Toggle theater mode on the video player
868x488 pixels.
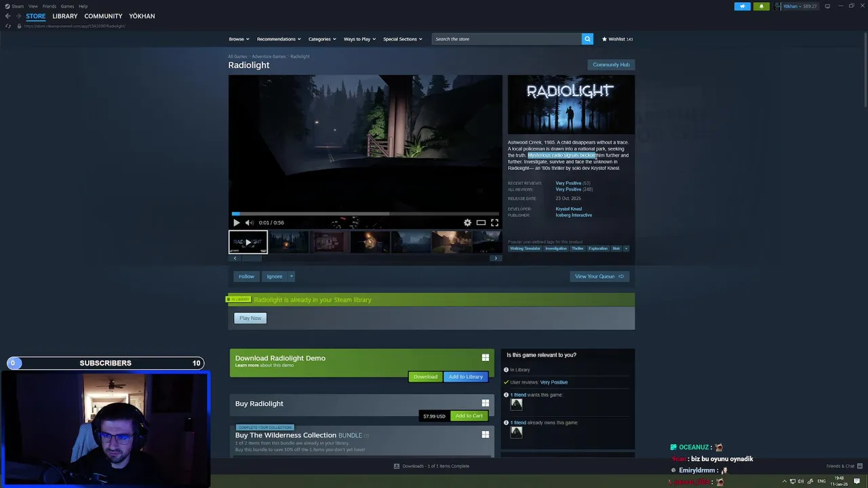click(x=481, y=222)
